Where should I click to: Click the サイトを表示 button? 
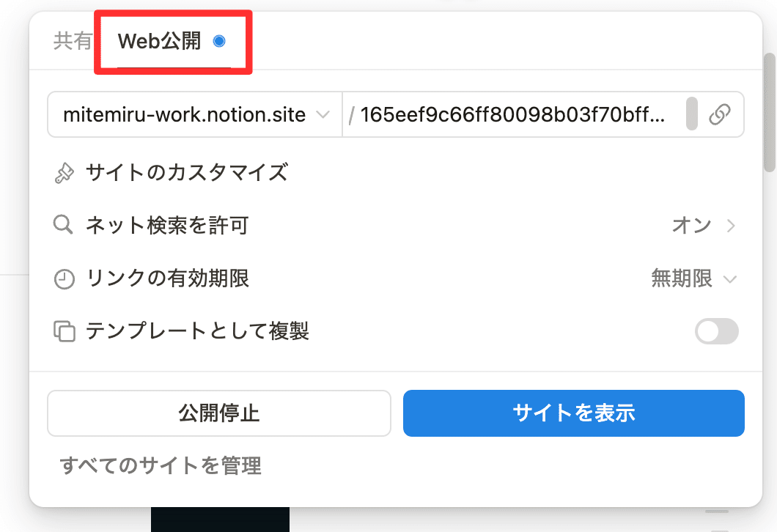click(574, 413)
